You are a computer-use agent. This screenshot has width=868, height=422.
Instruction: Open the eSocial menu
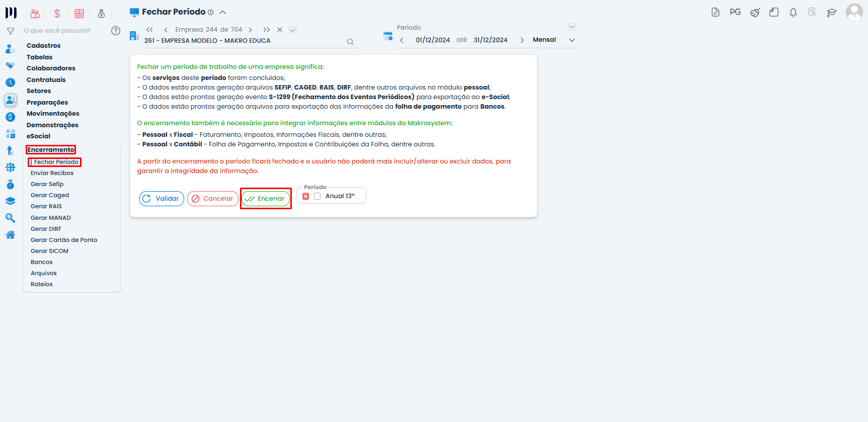click(x=38, y=136)
